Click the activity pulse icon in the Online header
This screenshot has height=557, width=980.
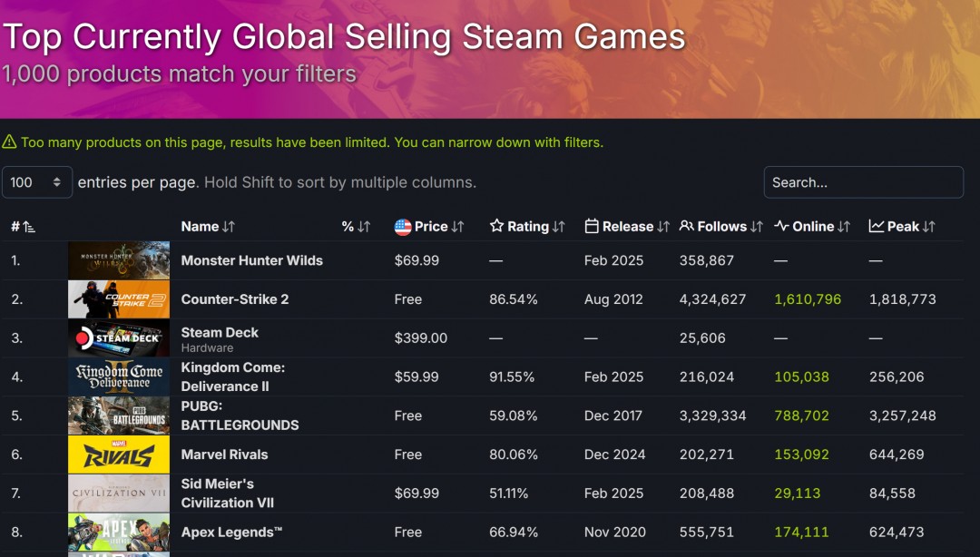(781, 226)
